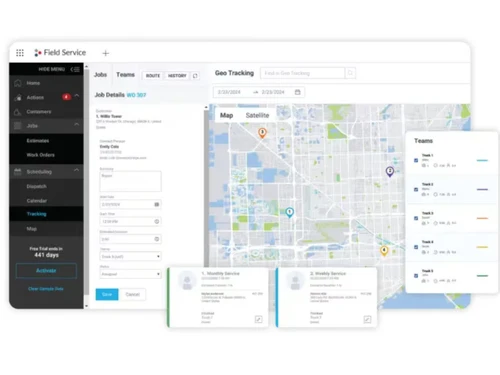Image resolution: width=500 pixels, height=375 pixels.
Task: Open the Estimated Duration clock icon
Action: tap(157, 239)
